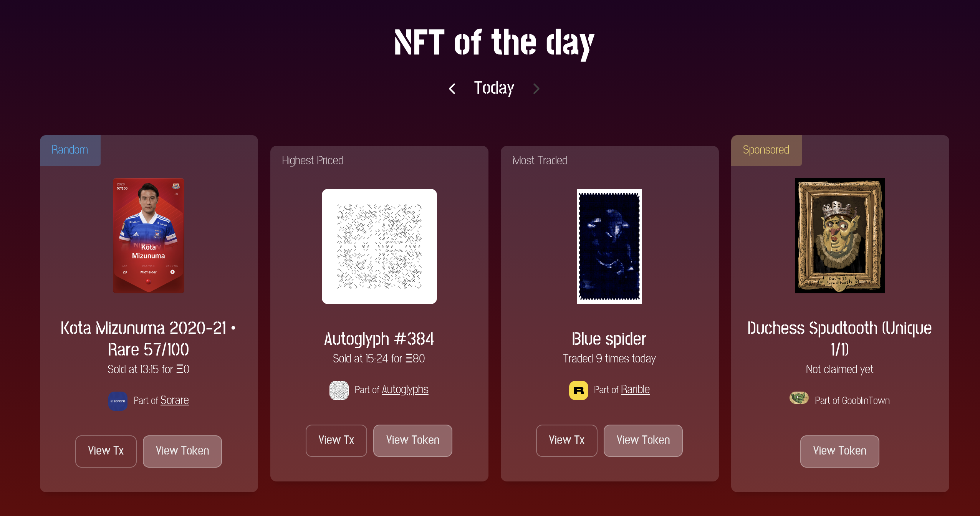View Tx for Kota Mizunuma card

tap(106, 451)
